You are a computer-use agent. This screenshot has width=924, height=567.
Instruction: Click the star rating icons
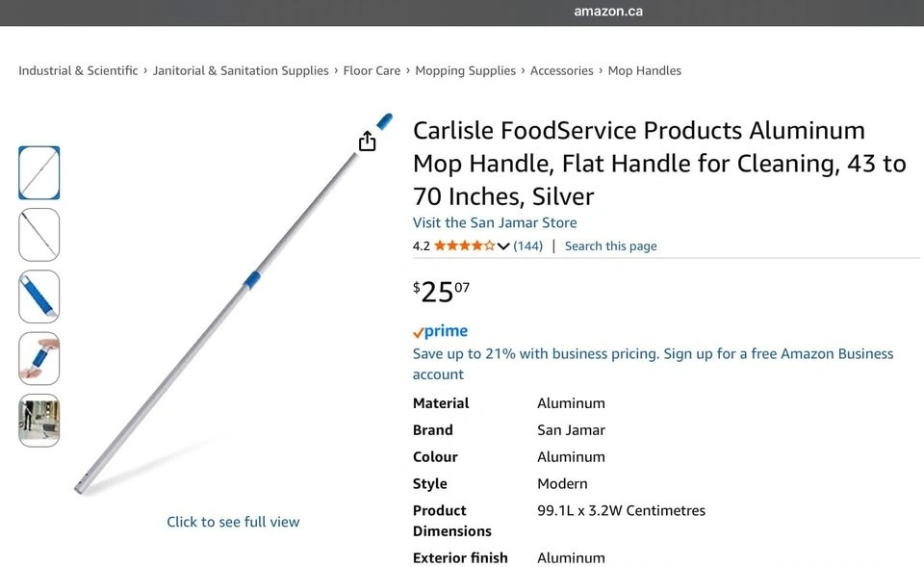(464, 245)
